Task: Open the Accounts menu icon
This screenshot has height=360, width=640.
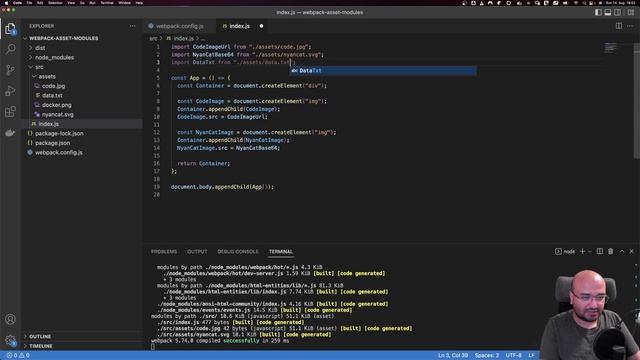Action: (x=10, y=319)
